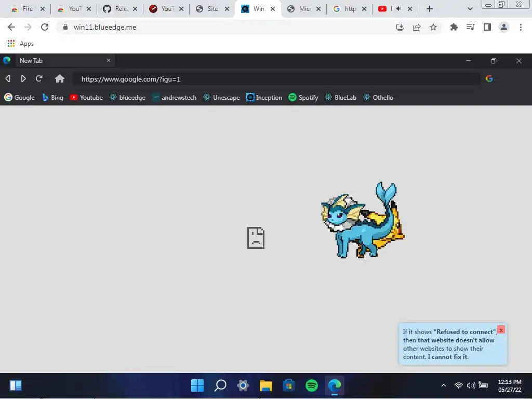Image resolution: width=532 pixels, height=399 pixels.
Task: Open the andrewstech bookmark
Action: click(x=174, y=97)
